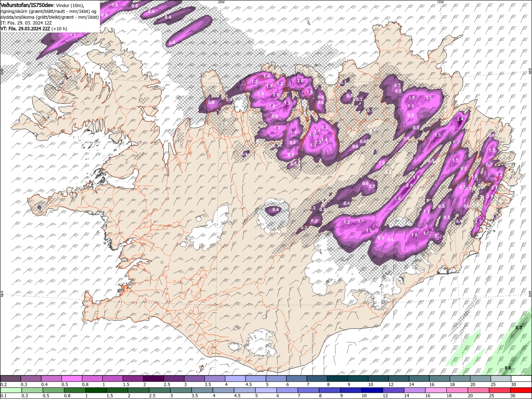532x399 pixels.
Task: Select the darkest purple top-scale swatch above 2
Action: [153, 379]
